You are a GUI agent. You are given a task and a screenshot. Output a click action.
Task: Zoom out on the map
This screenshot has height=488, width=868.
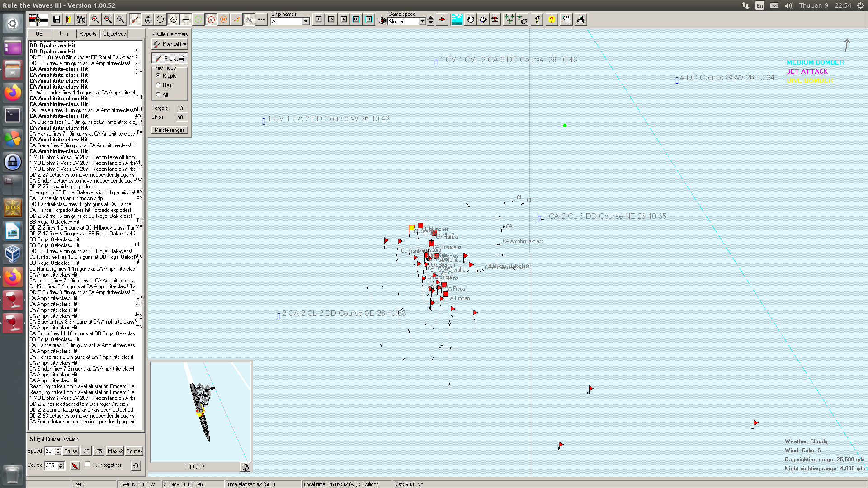(108, 19)
